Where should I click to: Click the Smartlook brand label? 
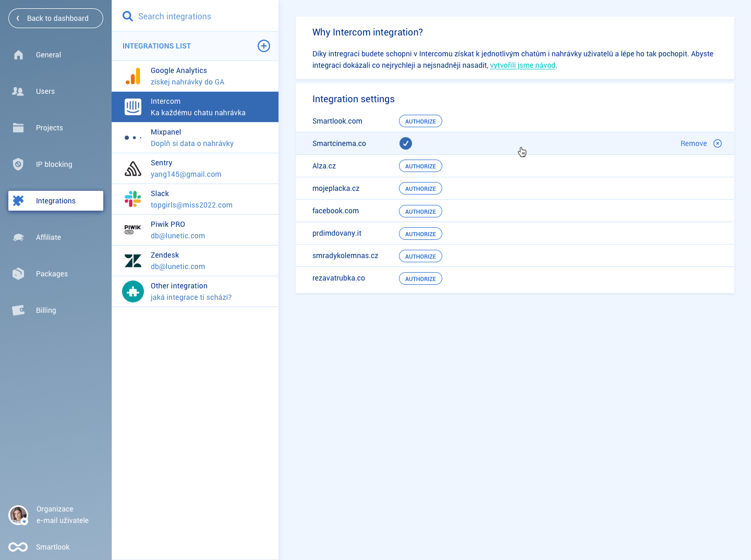tap(53, 547)
